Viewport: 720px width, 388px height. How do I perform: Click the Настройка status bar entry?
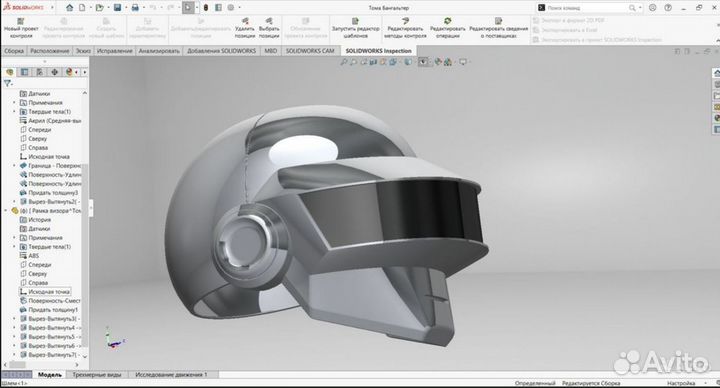(681, 383)
